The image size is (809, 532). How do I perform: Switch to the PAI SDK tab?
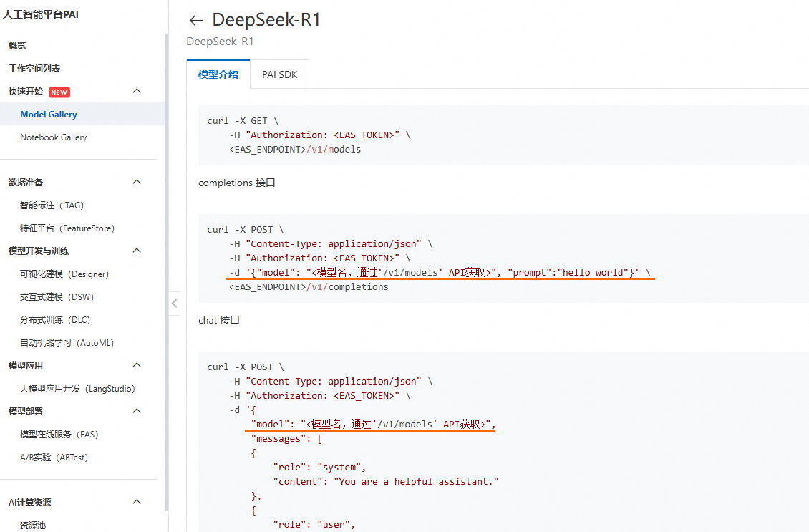tap(279, 74)
